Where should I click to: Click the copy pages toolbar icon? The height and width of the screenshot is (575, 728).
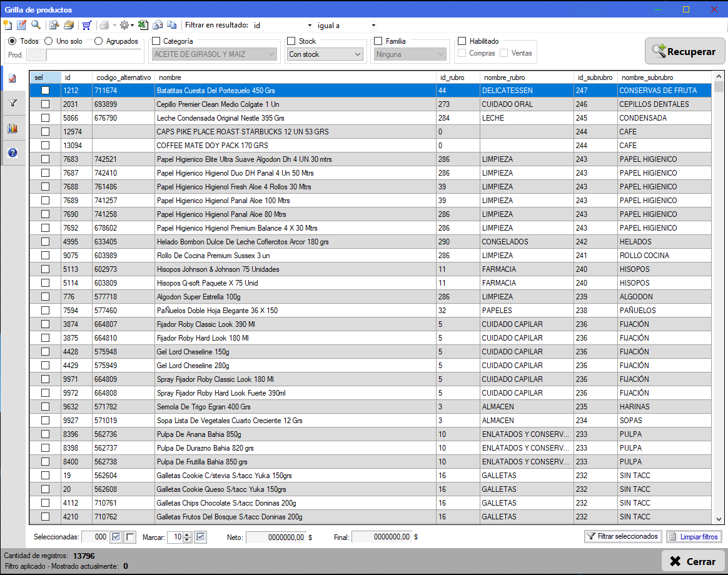tap(172, 25)
